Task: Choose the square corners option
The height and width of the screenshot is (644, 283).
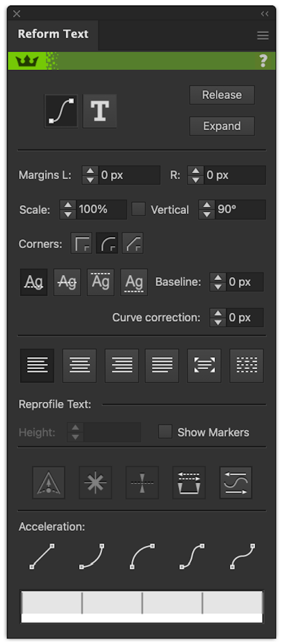Action: 81,243
